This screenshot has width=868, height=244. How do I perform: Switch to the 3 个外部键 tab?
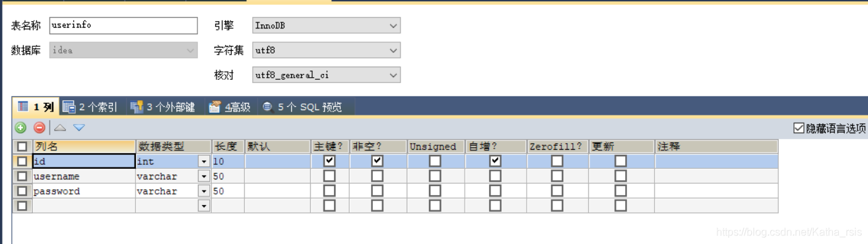pyautogui.click(x=163, y=107)
